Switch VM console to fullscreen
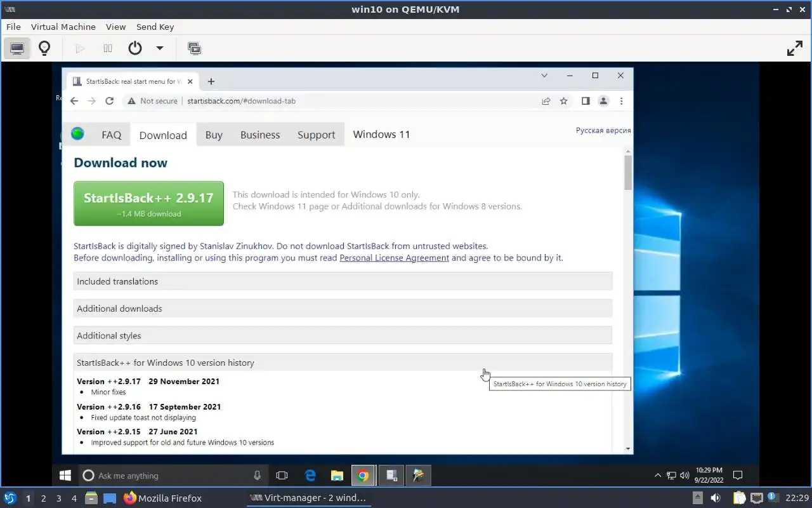812x508 pixels. 795,48
